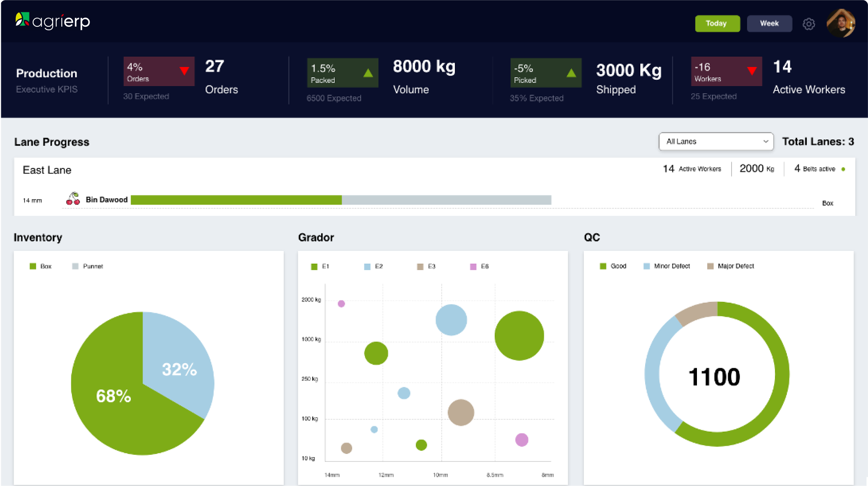Toggle the Box legend in Inventory chart
868x486 pixels.
click(x=41, y=266)
